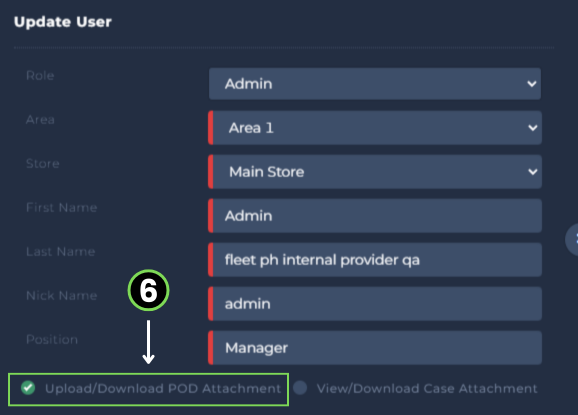Click the View/Download Case Attachment label
The width and height of the screenshot is (578, 415).
(x=427, y=388)
